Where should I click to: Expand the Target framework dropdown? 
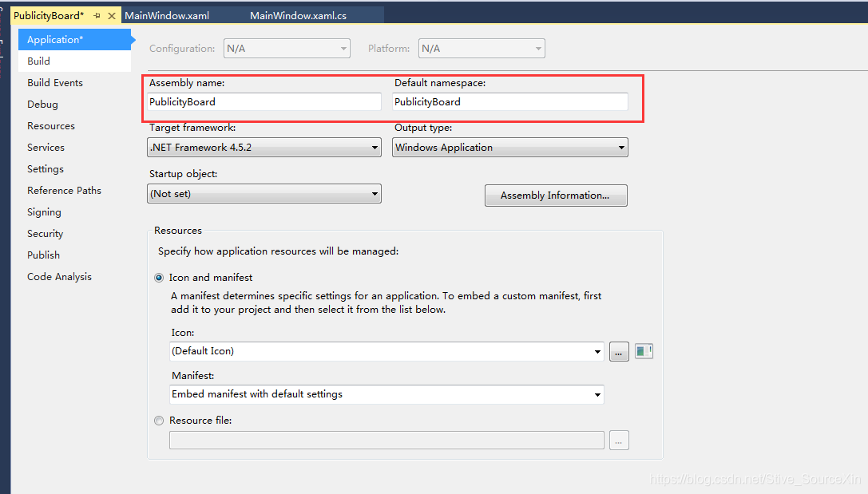264,148
